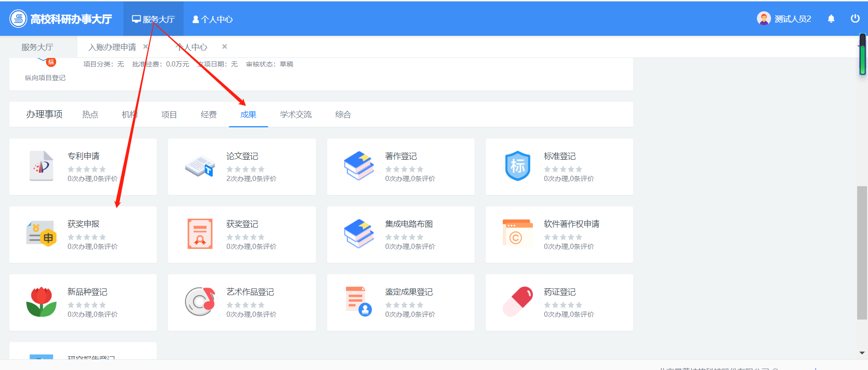Close the 入账办理申请 tab
Screen dimensions: 868x370
(146, 47)
